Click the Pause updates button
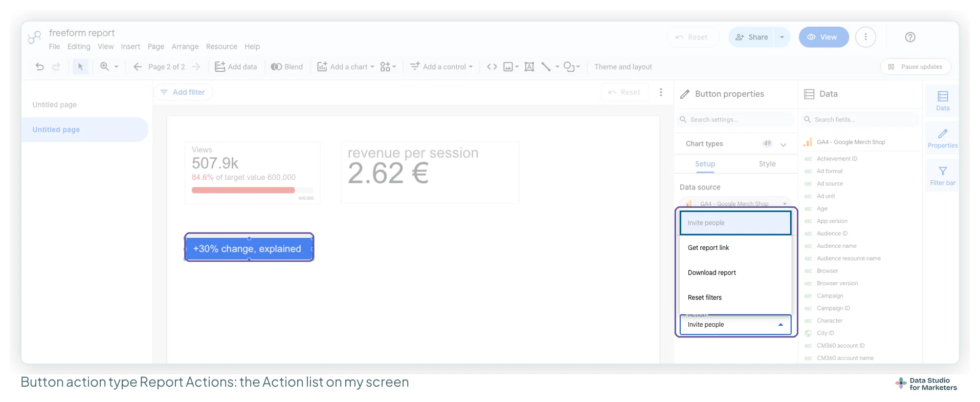This screenshot has height=402, width=980. pos(916,67)
